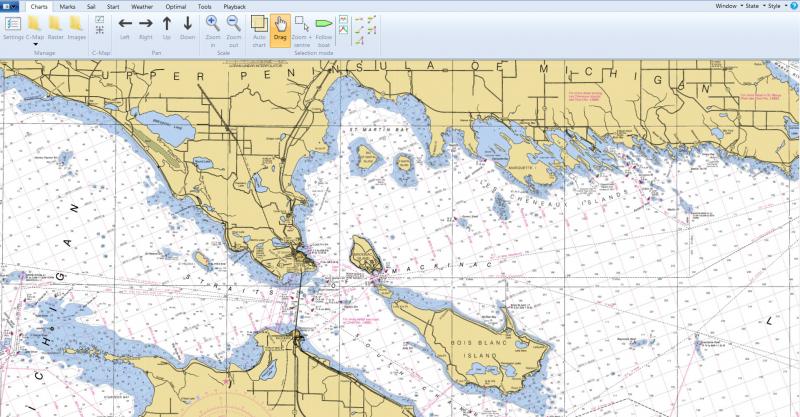Viewport: 800px width, 417px height.
Task: Toggle Auto chart selection mode
Action: (259, 27)
